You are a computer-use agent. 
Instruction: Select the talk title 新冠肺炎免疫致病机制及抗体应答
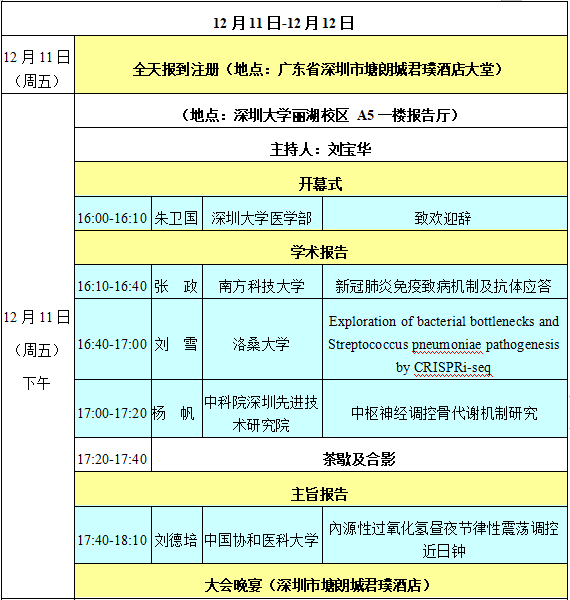click(x=445, y=282)
